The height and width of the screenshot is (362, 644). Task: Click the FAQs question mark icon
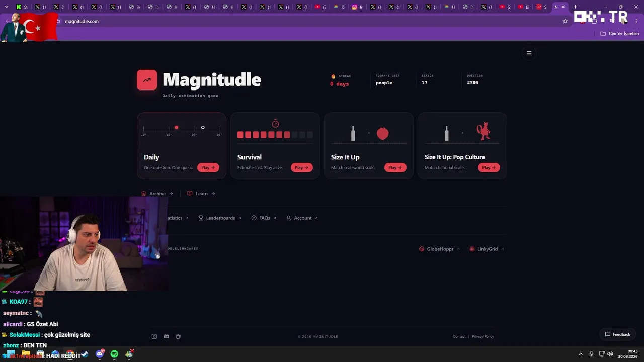point(254,218)
